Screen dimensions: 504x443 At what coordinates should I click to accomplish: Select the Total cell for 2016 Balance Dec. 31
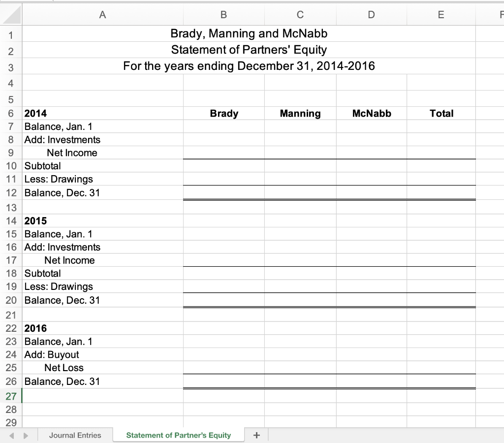tap(441, 381)
